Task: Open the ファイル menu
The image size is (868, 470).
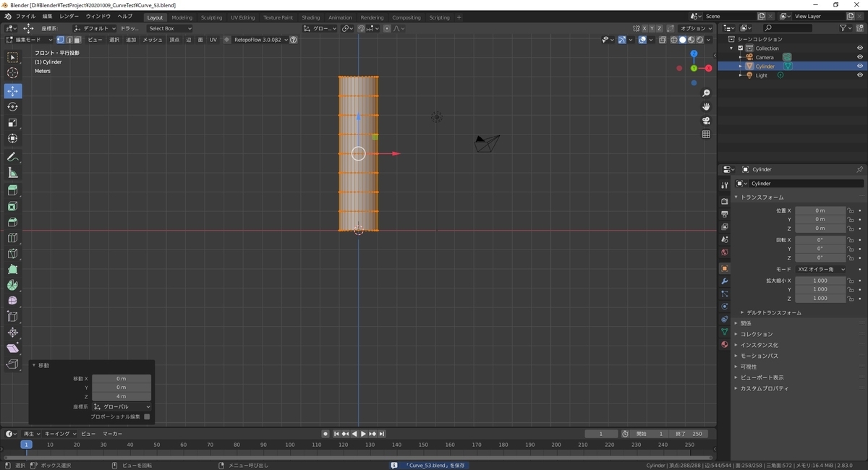Action: [x=25, y=16]
